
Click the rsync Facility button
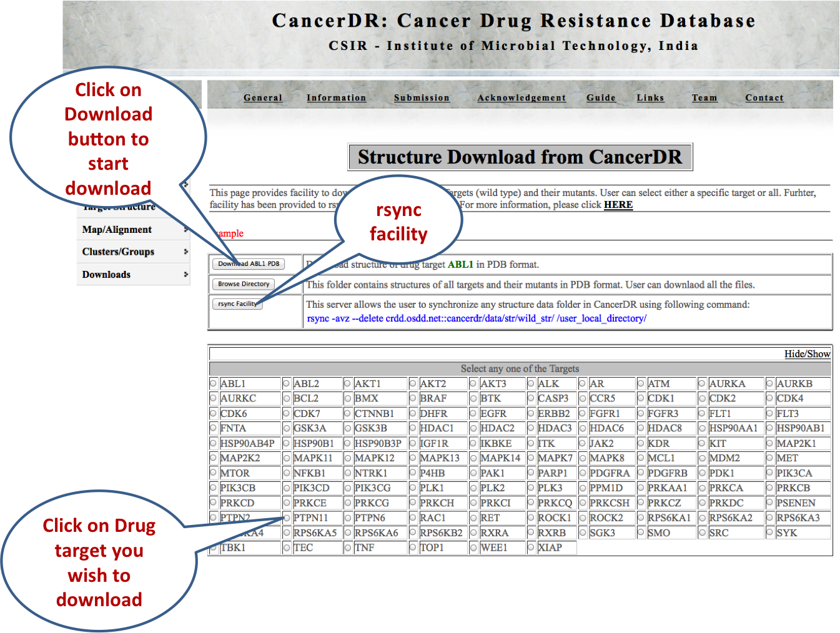click(237, 304)
